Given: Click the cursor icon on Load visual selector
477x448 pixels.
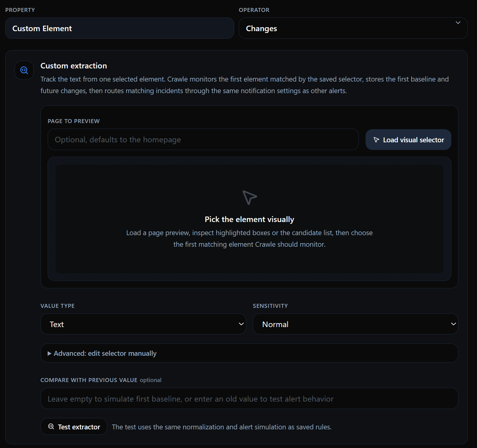Looking at the screenshot, I should coord(376,140).
